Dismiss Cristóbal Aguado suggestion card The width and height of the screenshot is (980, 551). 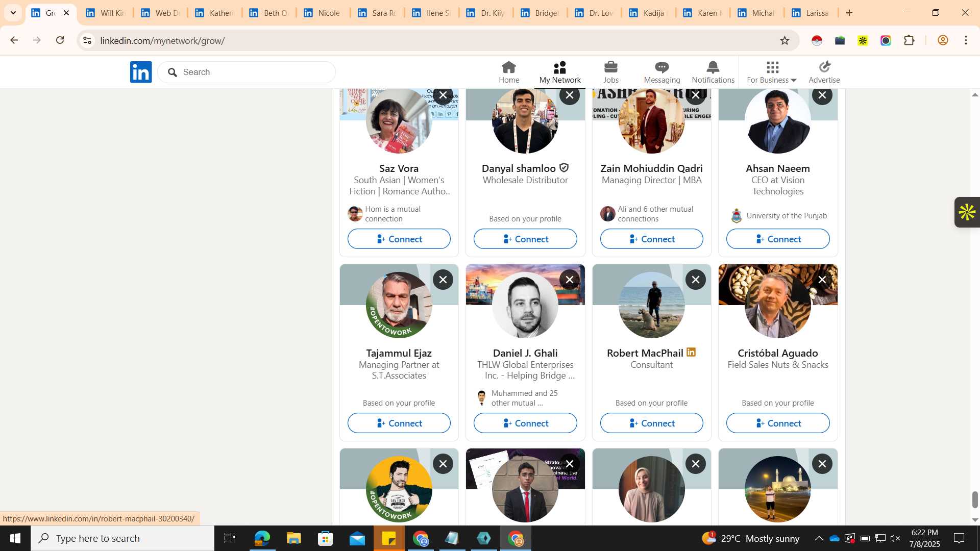pyautogui.click(x=822, y=280)
